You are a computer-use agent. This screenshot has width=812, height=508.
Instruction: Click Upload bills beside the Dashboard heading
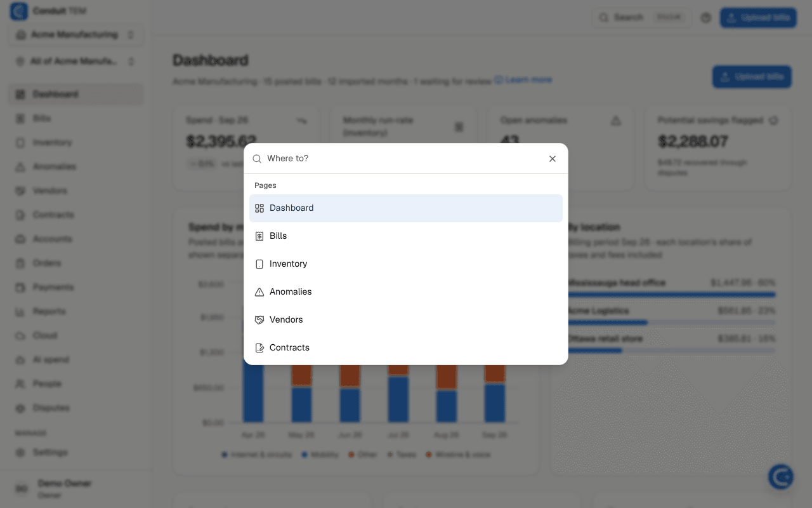[752, 77]
